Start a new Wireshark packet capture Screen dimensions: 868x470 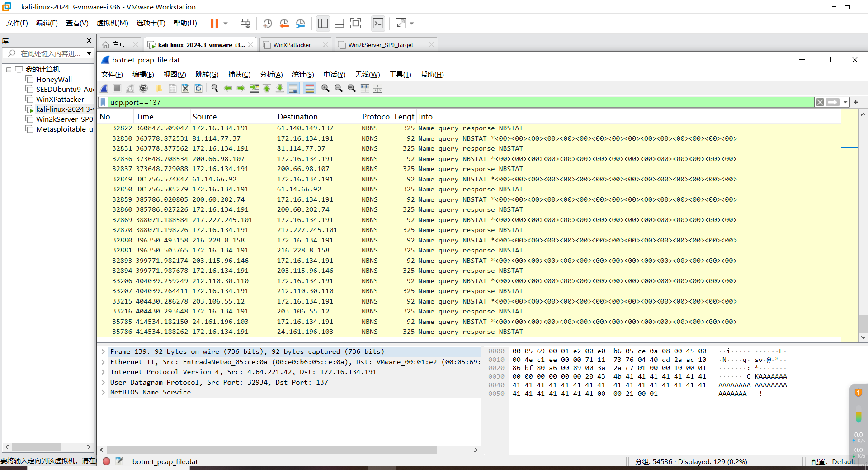pos(104,88)
